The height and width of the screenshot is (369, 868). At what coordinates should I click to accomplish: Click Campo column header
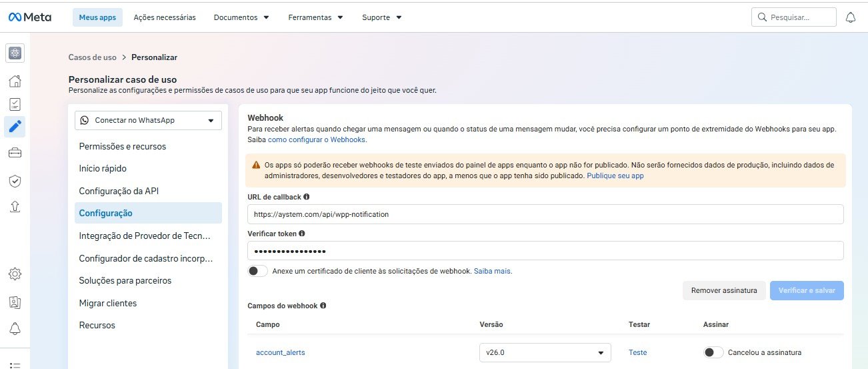[x=268, y=324]
